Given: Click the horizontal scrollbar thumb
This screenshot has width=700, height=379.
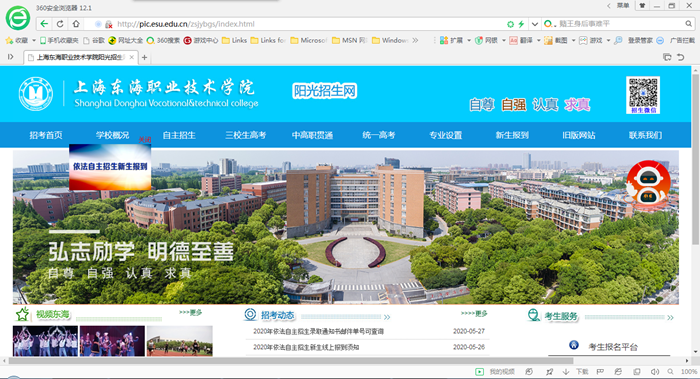Looking at the screenshot, I should click(x=291, y=361).
